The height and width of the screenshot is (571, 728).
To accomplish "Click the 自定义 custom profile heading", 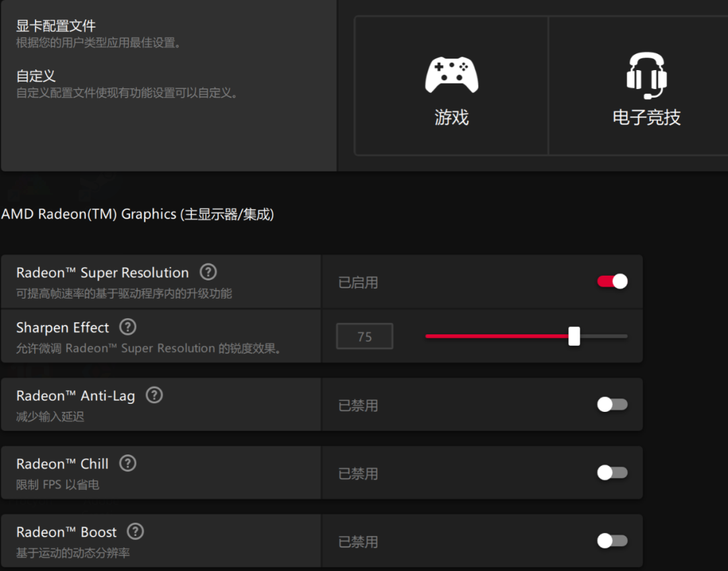I will pyautogui.click(x=36, y=76).
